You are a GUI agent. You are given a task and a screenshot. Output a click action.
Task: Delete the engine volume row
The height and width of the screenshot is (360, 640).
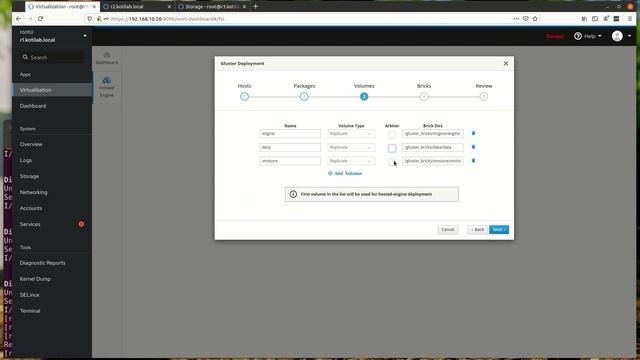(473, 133)
